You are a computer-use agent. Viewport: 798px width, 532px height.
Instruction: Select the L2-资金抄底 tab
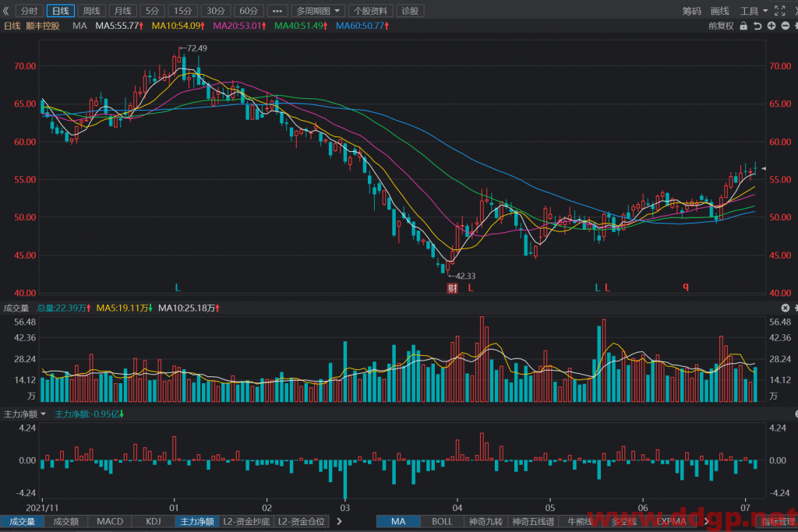pos(246,521)
